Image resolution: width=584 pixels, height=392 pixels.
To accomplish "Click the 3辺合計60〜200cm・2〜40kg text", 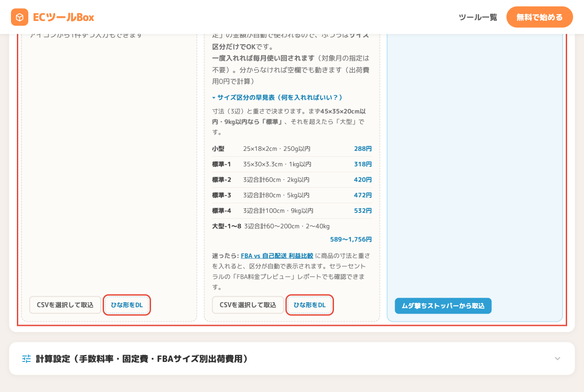I will (287, 226).
